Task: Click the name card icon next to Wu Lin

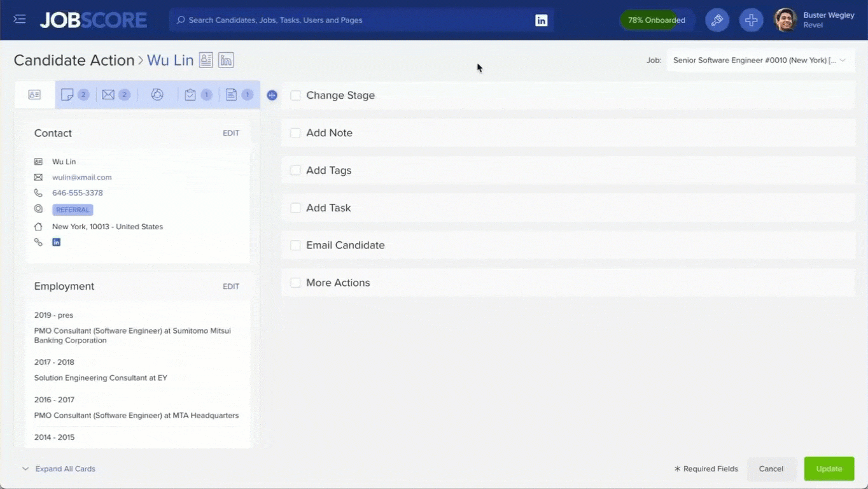Action: [x=38, y=162]
